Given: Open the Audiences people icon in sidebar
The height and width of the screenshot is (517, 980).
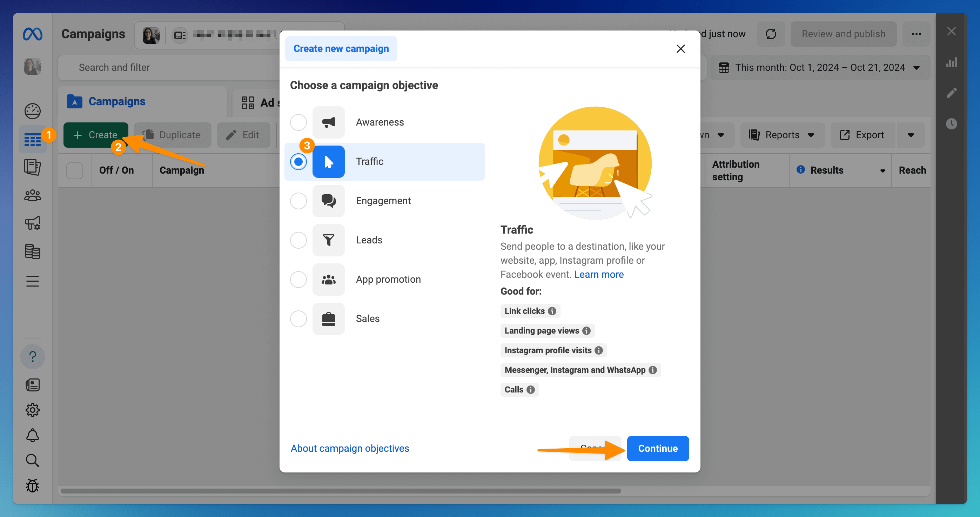Looking at the screenshot, I should (32, 195).
